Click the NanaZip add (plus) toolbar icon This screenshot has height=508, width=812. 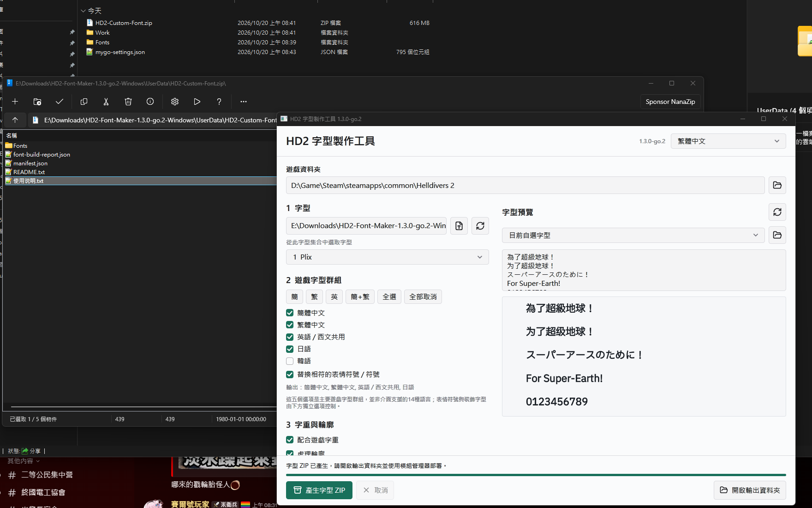point(15,102)
